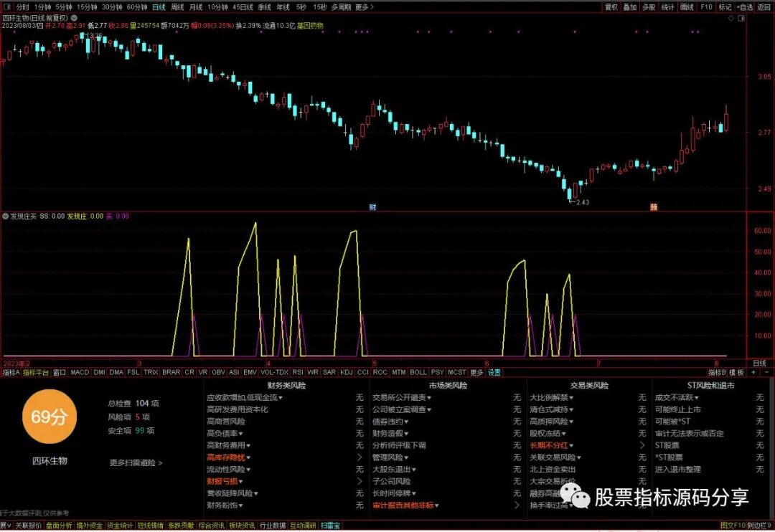Select the BOLL indicator
Screen dimensions: 775x532
click(x=418, y=372)
